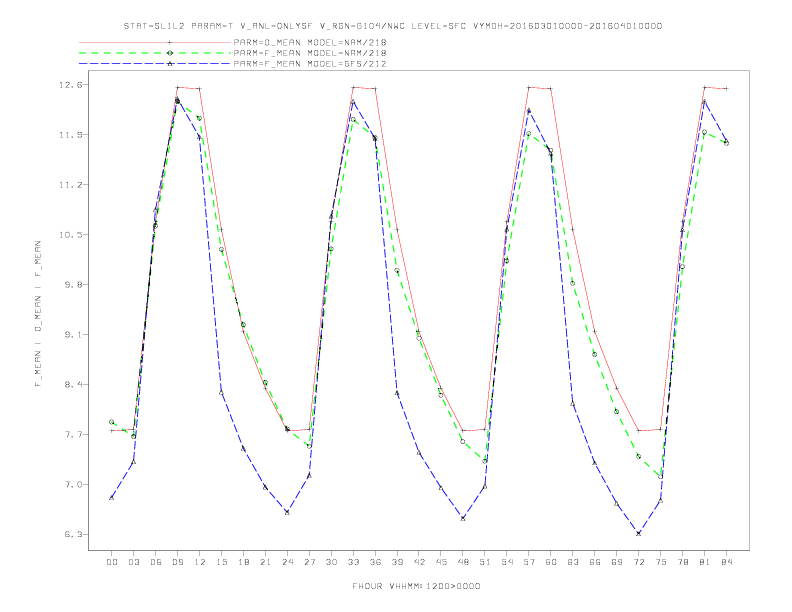Click the x-axis tick label 57
792x612 pixels.
529,562
